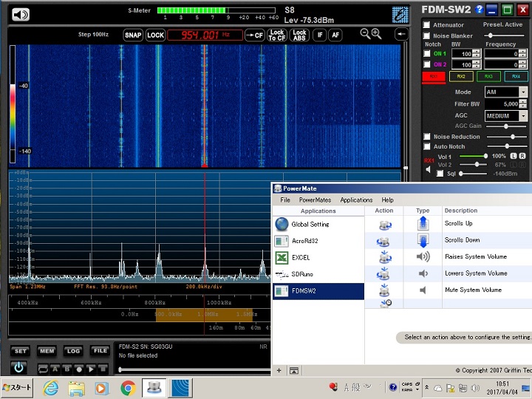Screen dimensions: 532x399
Task: Click the B marker button
Action: click(66, 369)
